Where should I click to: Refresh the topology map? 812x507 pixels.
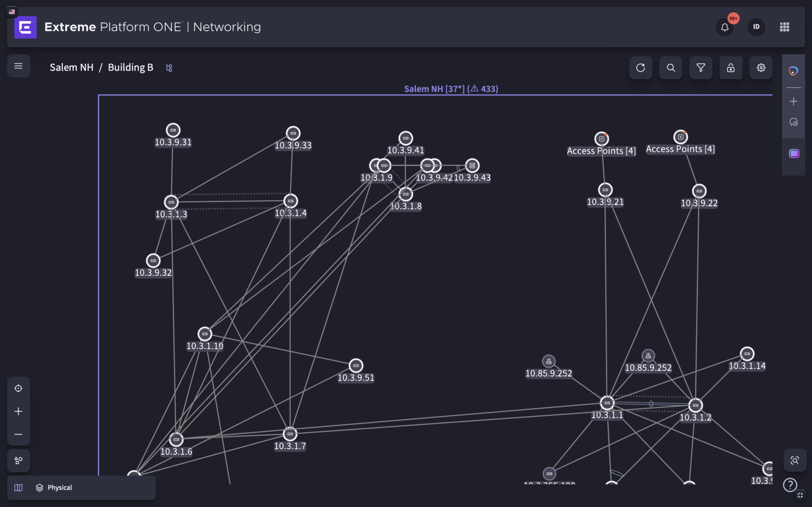[640, 68]
